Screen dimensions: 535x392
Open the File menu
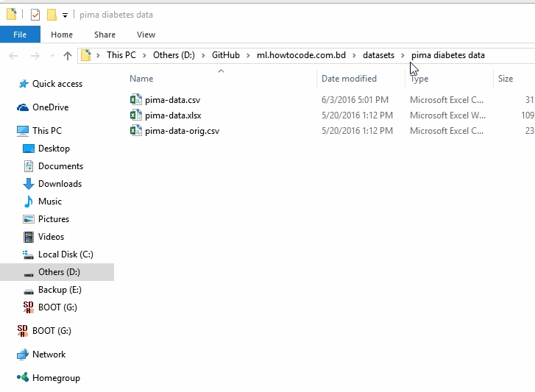point(20,35)
